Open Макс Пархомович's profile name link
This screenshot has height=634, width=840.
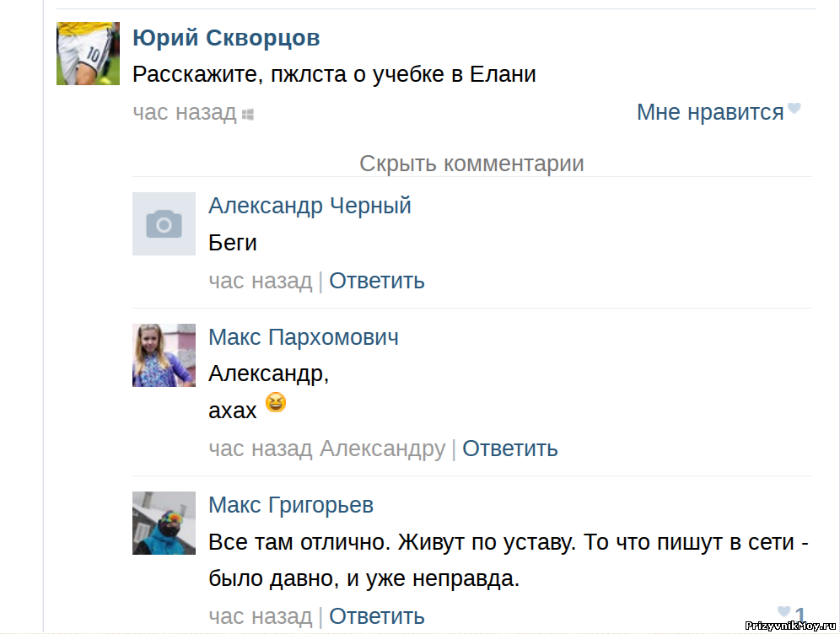304,337
